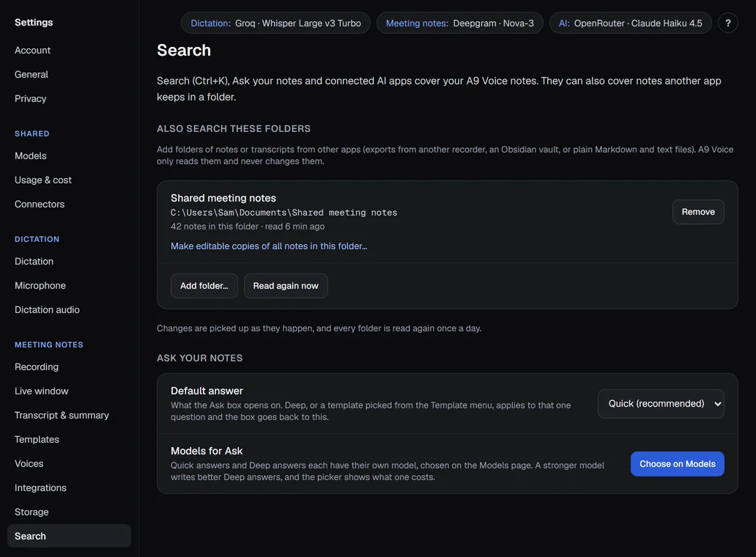Click the Shared meeting notes title
This screenshot has height=557, width=756.
coord(223,198)
